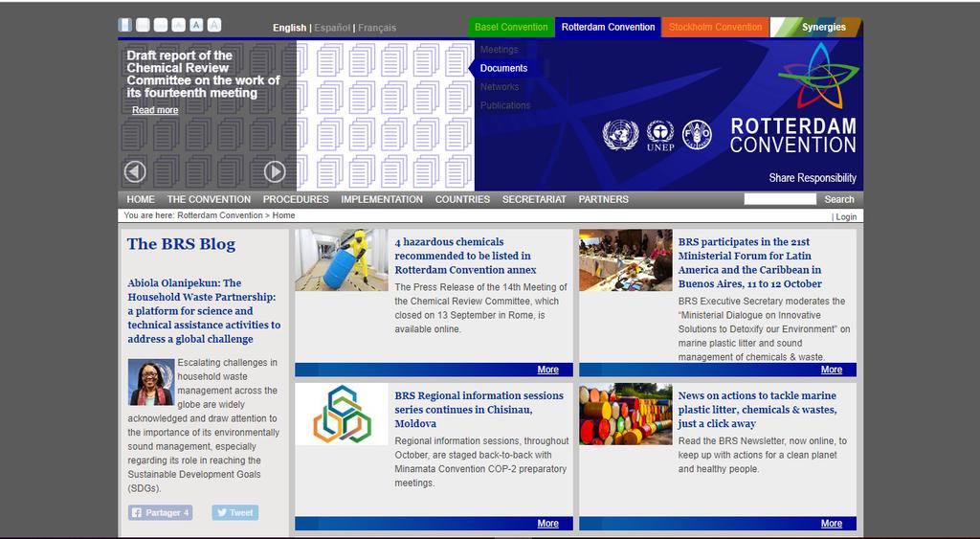
Task: Click the United Nations emblem logo
Action: (620, 135)
